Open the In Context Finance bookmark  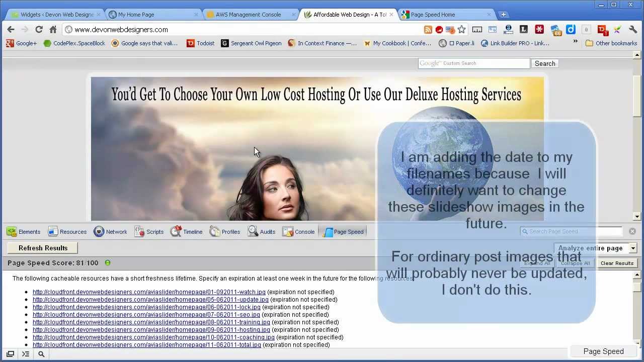pos(323,43)
